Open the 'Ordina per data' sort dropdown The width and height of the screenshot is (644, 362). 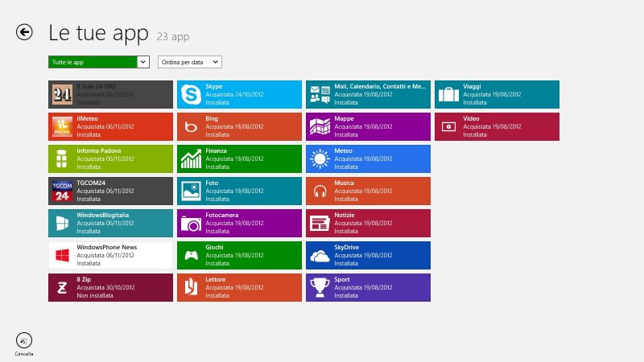tap(190, 62)
